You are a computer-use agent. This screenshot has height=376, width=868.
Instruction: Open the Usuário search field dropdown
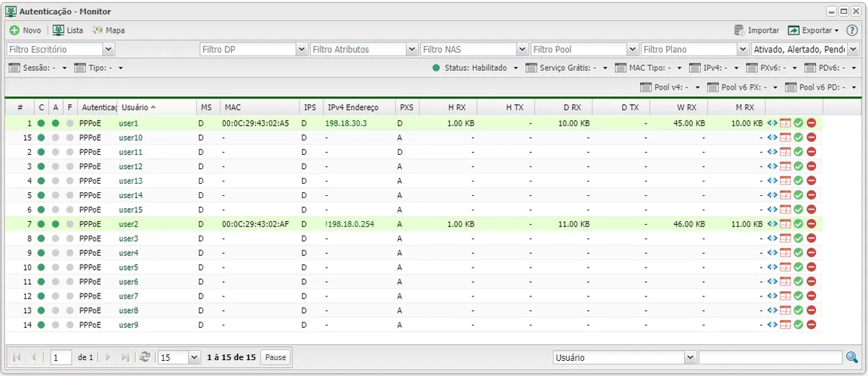point(690,357)
